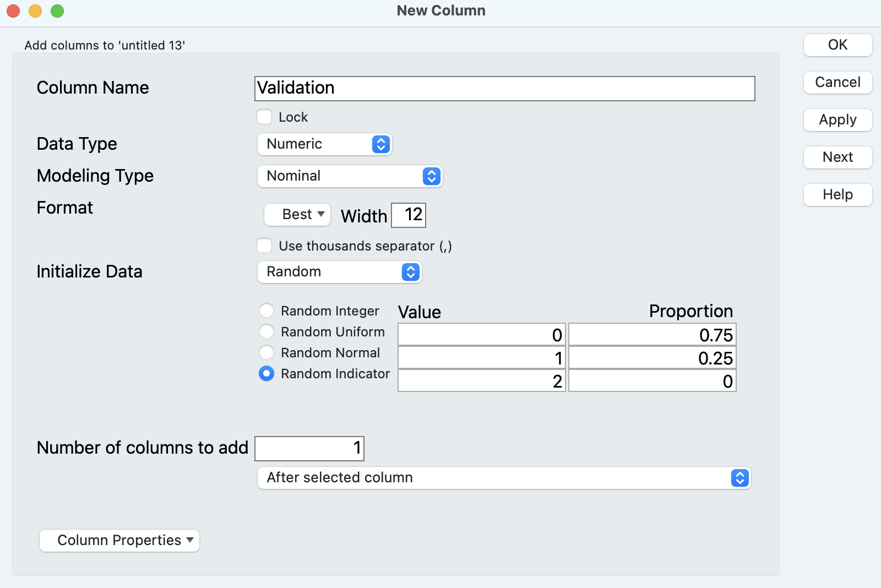Select Random Normal radio button
This screenshot has height=588, width=881.
(267, 353)
